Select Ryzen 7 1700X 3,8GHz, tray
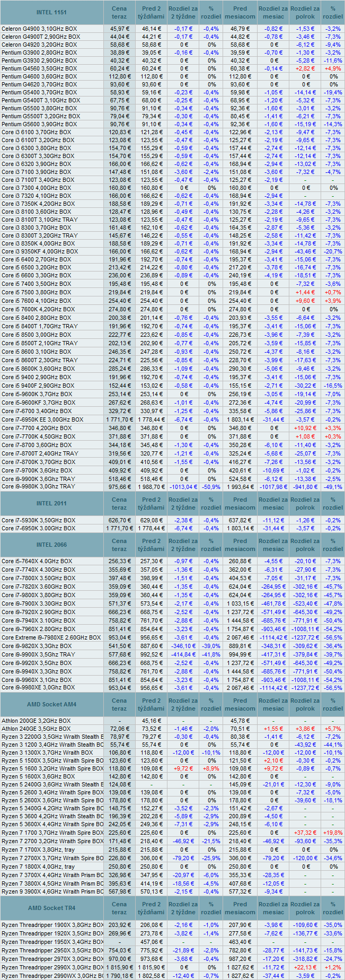 [x=38, y=850]
